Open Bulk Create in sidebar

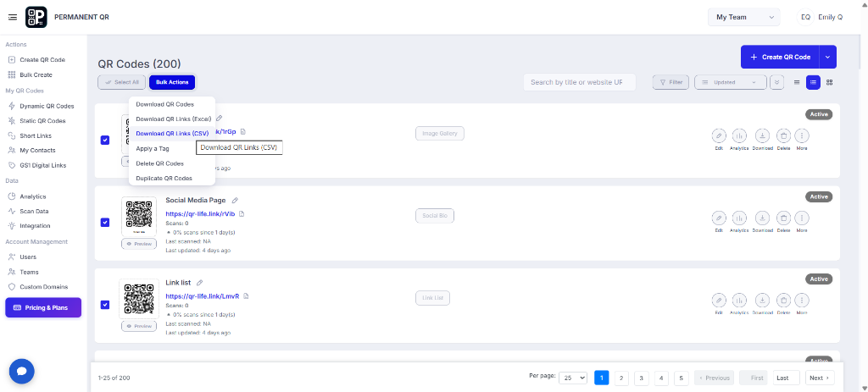tap(36, 75)
